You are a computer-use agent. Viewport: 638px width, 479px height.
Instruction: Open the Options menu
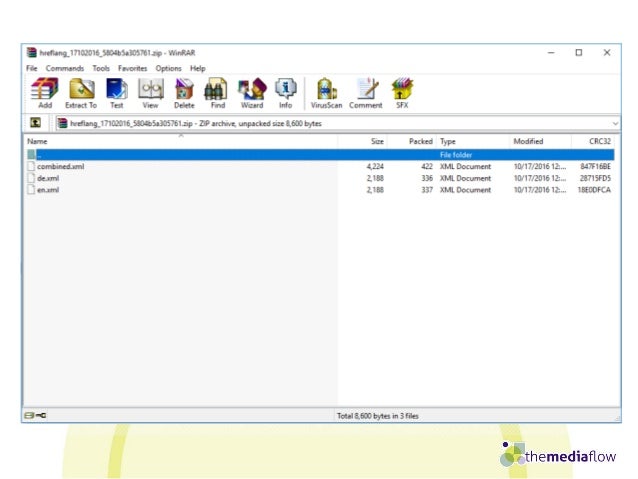pos(168,68)
